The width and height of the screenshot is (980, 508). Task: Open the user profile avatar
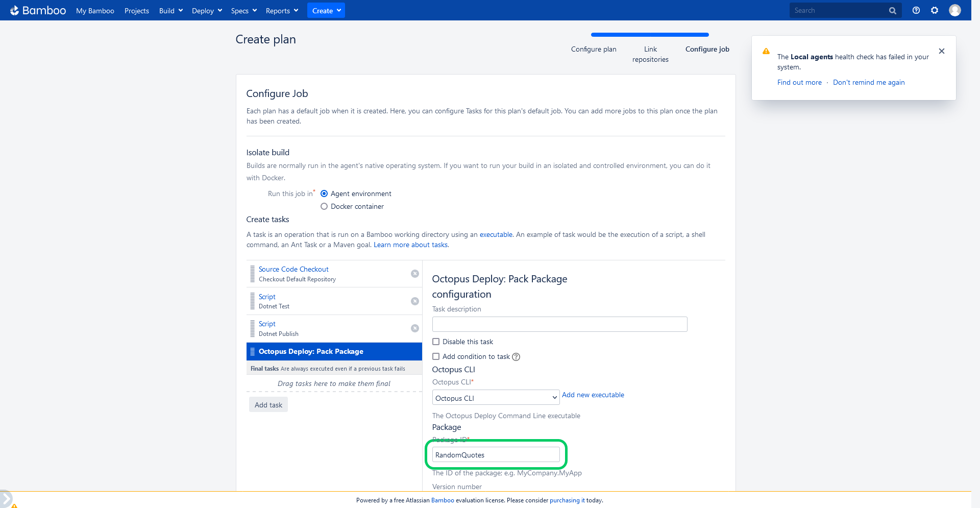pyautogui.click(x=955, y=10)
